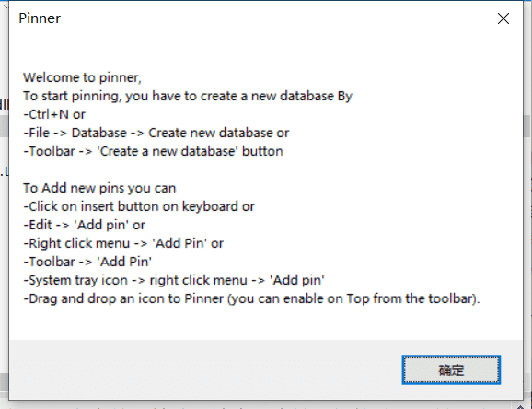Screen dimensions: 532x409
Task: Click the 确定 confirmation button
Action: click(x=451, y=369)
